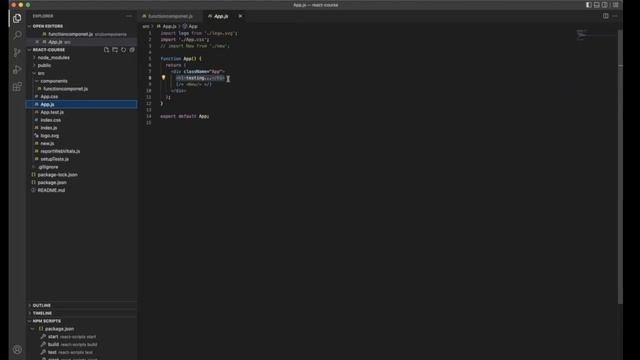This screenshot has height=360, width=640.
Task: Click line 5 'function App()' code
Action: pyautogui.click(x=181, y=59)
